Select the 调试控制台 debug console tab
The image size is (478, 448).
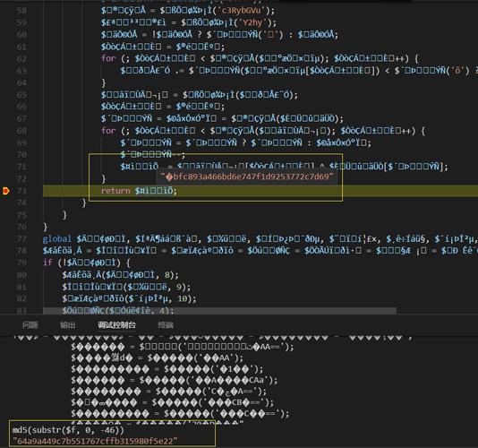coord(116,325)
